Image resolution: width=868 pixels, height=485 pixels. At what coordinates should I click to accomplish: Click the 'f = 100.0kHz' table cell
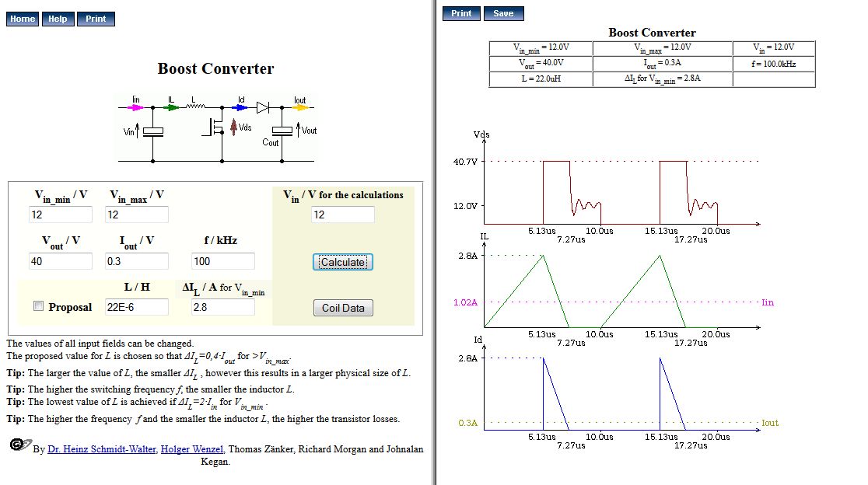tap(774, 64)
